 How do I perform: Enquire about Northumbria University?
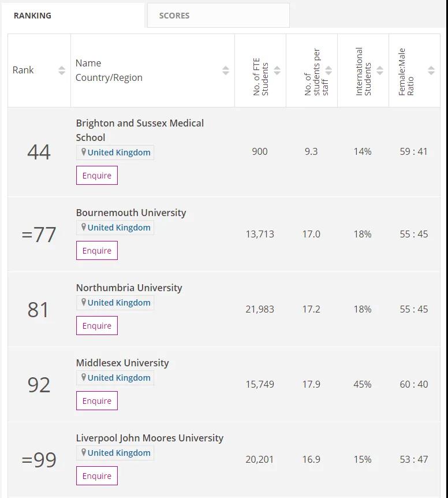coord(97,325)
